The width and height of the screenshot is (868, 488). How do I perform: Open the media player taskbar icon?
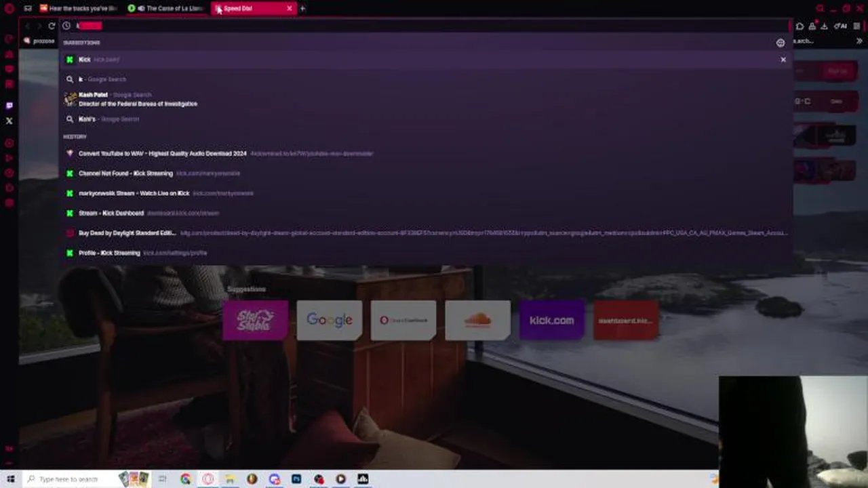tap(340, 479)
